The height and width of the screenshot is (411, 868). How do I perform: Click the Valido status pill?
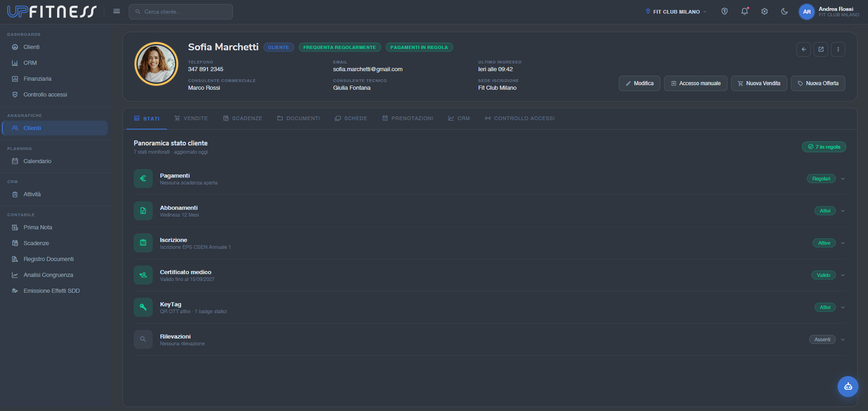(823, 276)
